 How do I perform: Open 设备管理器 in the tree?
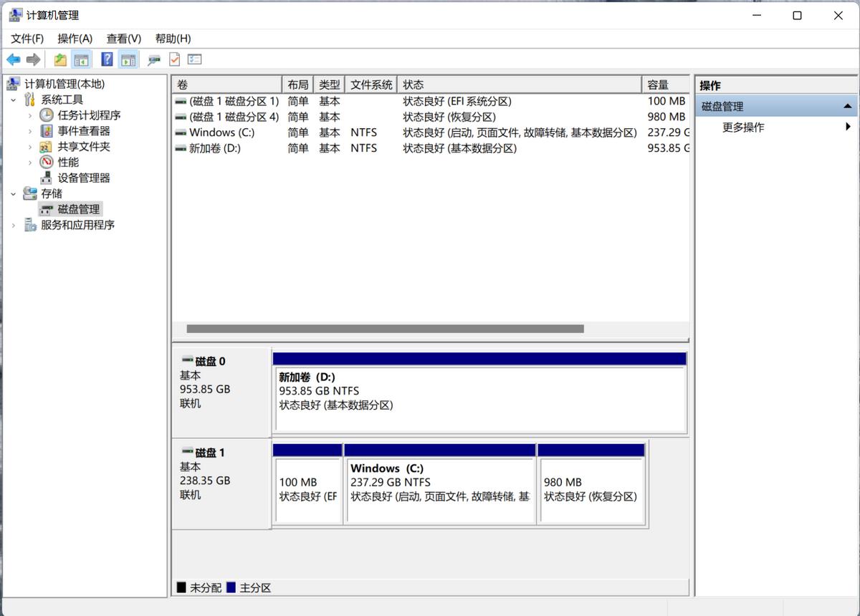pyautogui.click(x=83, y=178)
